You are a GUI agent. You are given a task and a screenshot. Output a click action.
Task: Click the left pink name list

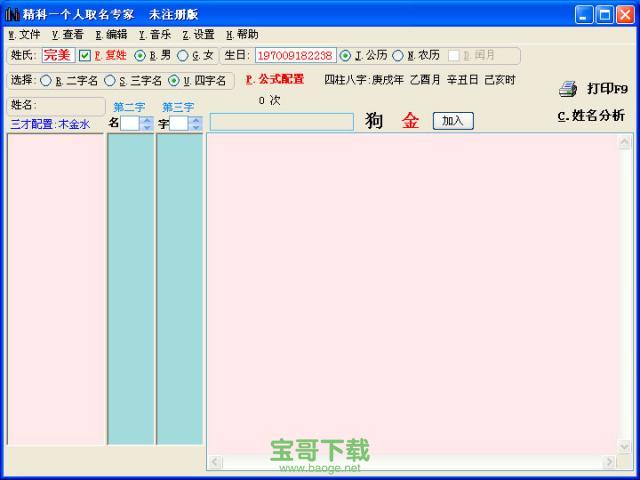[x=56, y=289]
